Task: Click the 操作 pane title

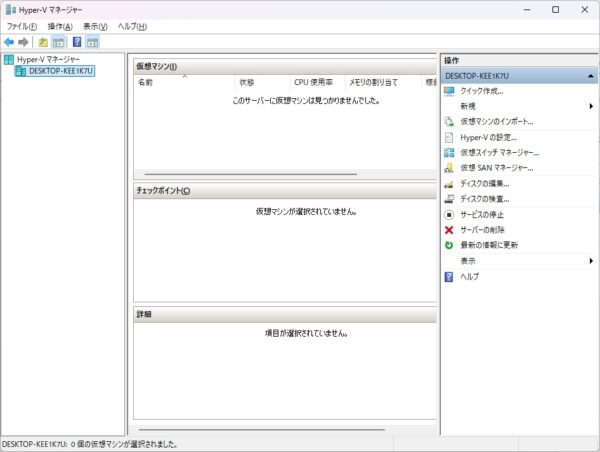Action: point(452,60)
